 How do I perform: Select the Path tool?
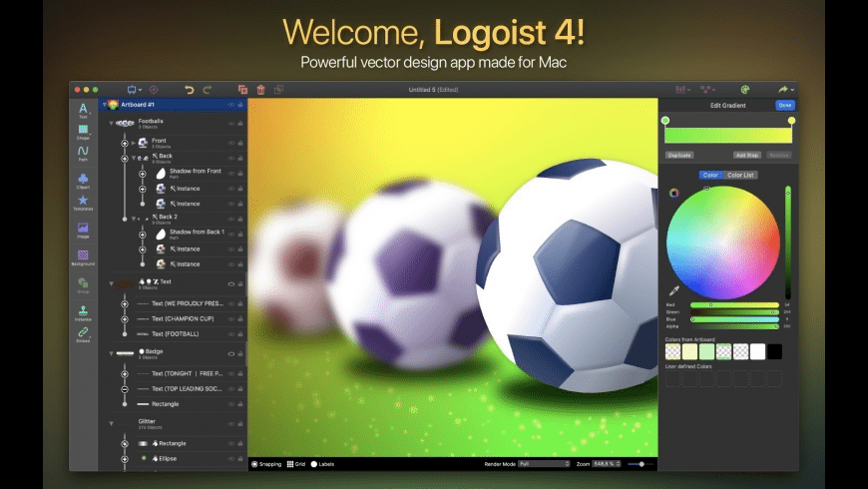tap(83, 154)
